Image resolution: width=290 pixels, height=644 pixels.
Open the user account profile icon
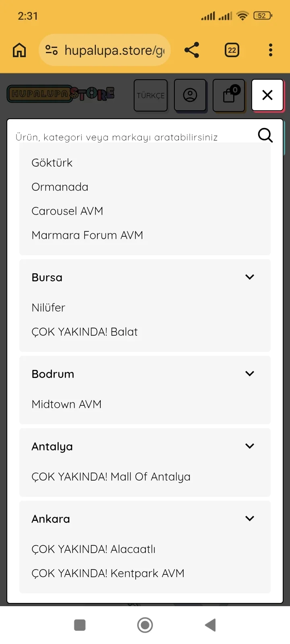[190, 95]
